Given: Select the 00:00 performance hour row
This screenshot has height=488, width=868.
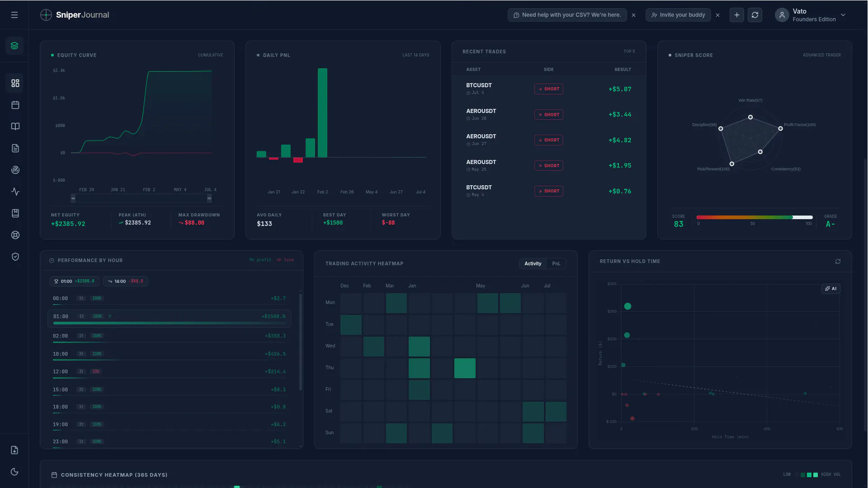Looking at the screenshot, I should pyautogui.click(x=169, y=300).
